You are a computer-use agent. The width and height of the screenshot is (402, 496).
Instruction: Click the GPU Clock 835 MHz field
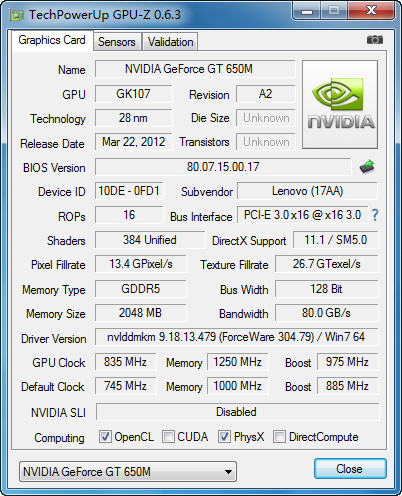pos(126,362)
